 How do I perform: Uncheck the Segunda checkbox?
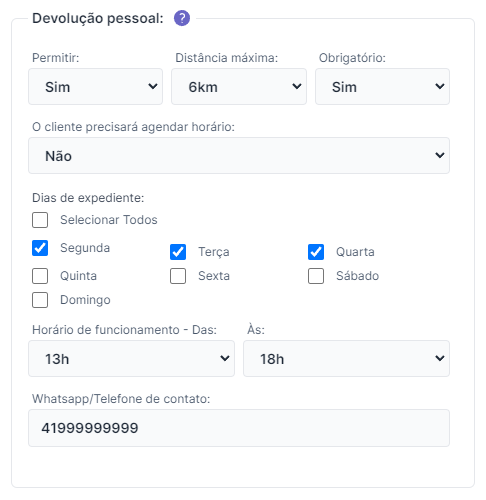[x=40, y=248]
